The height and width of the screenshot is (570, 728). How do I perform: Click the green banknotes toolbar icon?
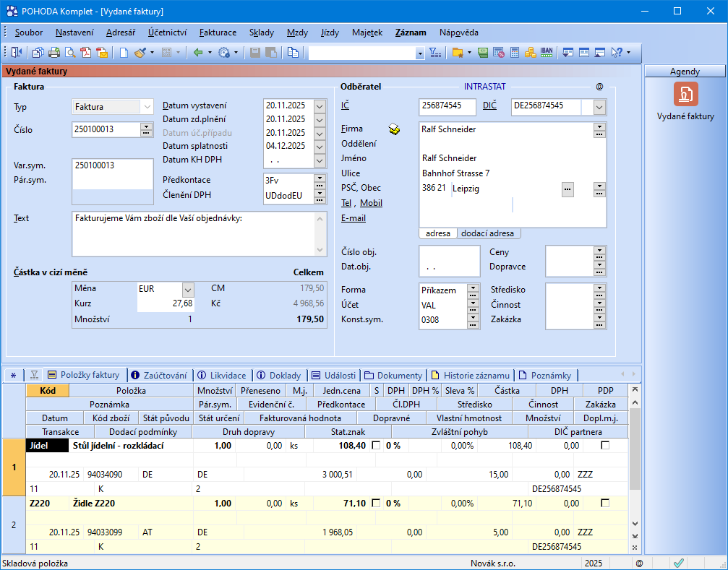(x=483, y=53)
